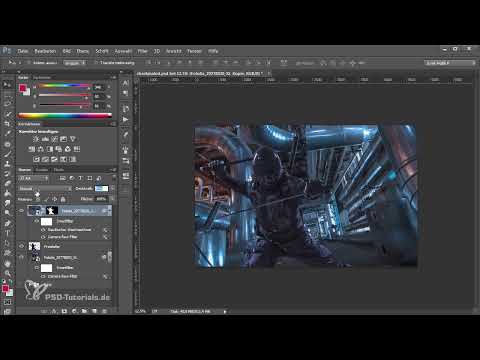Select the Crop tool
Image resolution: width=480 pixels, height=360 pixels.
coord(7,124)
